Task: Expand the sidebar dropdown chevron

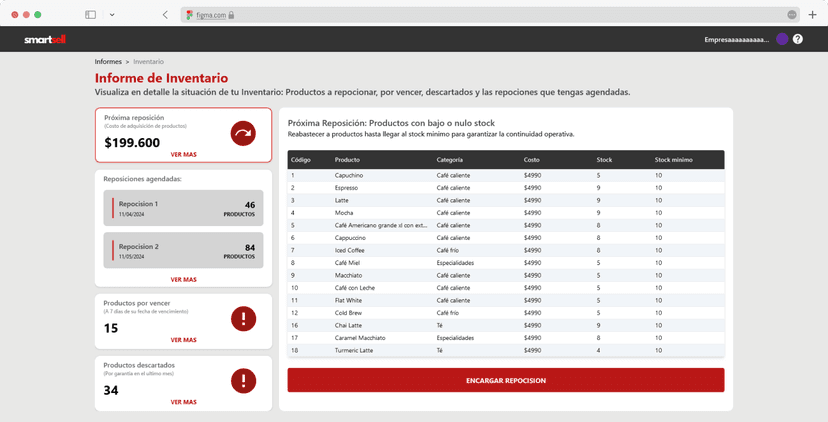Action: 112,15
